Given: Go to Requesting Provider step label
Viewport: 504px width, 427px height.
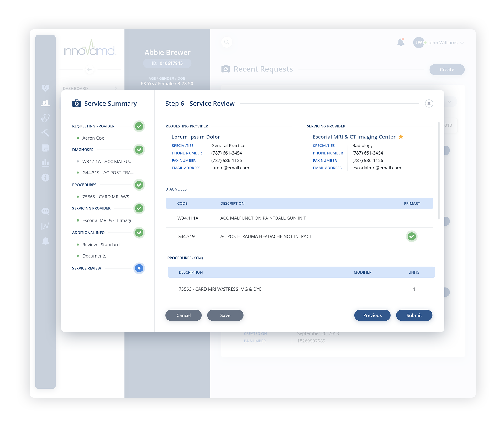Looking at the screenshot, I should click(93, 126).
